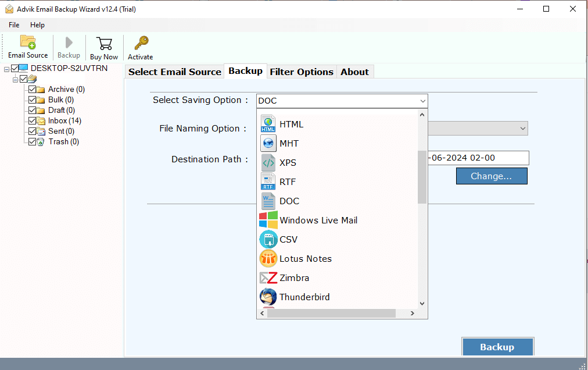
Task: Switch to the Backup tab
Action: 246,71
